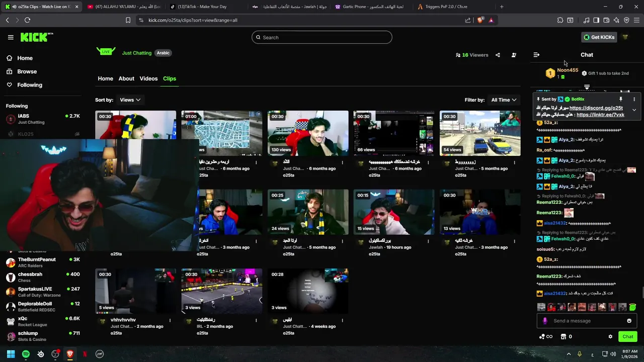644x362 pixels.
Task: Select the Clips tab
Action: (x=170, y=78)
